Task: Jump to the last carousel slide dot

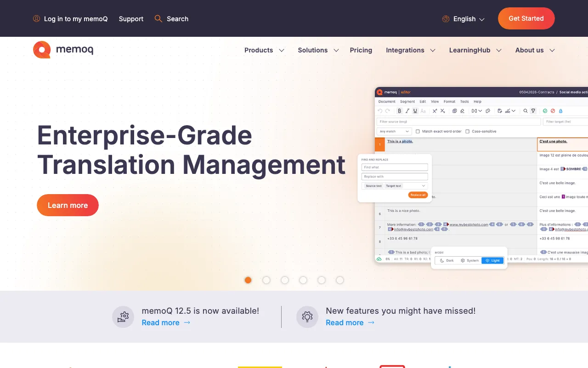Action: (x=340, y=280)
